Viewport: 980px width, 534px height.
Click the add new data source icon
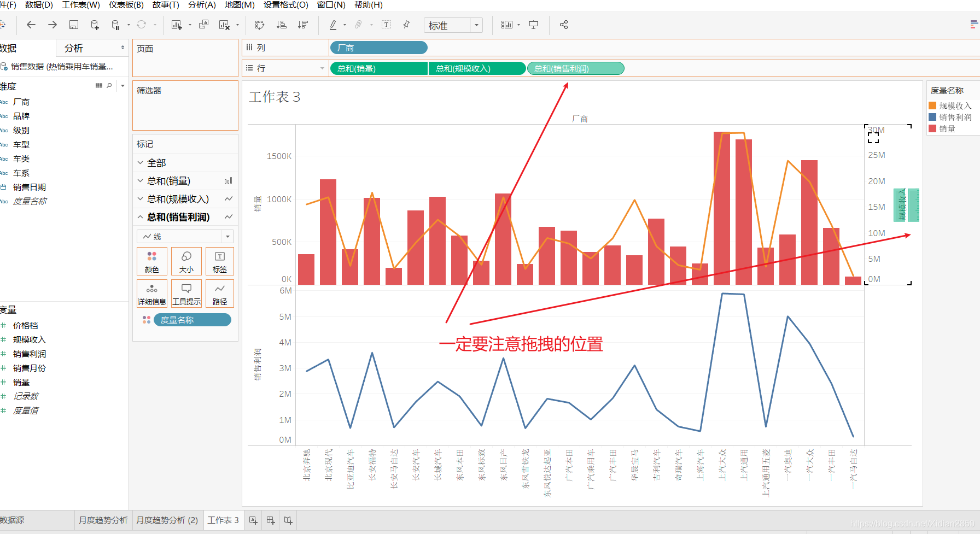pos(95,25)
